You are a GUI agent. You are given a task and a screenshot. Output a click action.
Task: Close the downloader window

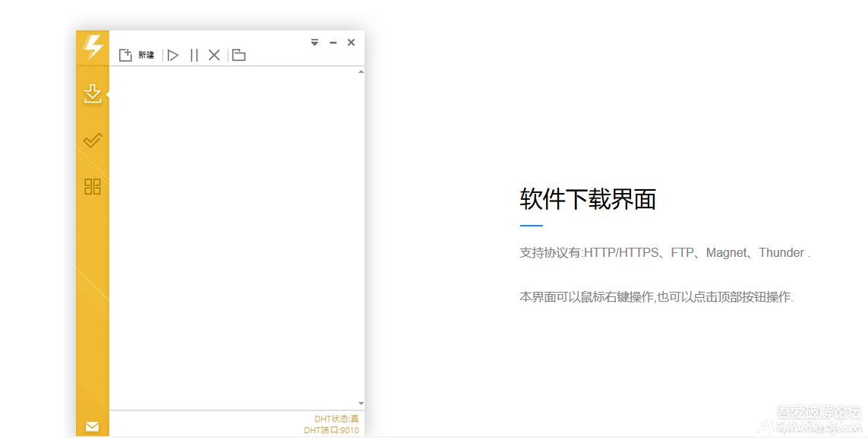click(351, 43)
